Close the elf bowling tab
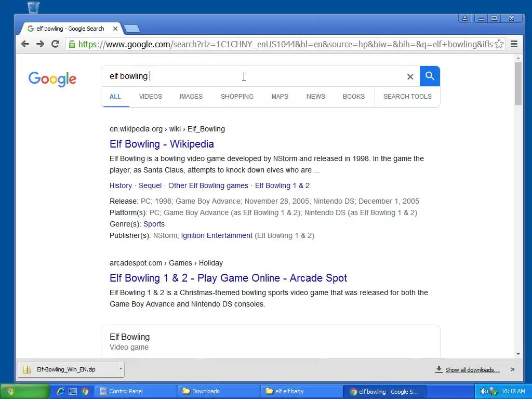 pos(115,29)
